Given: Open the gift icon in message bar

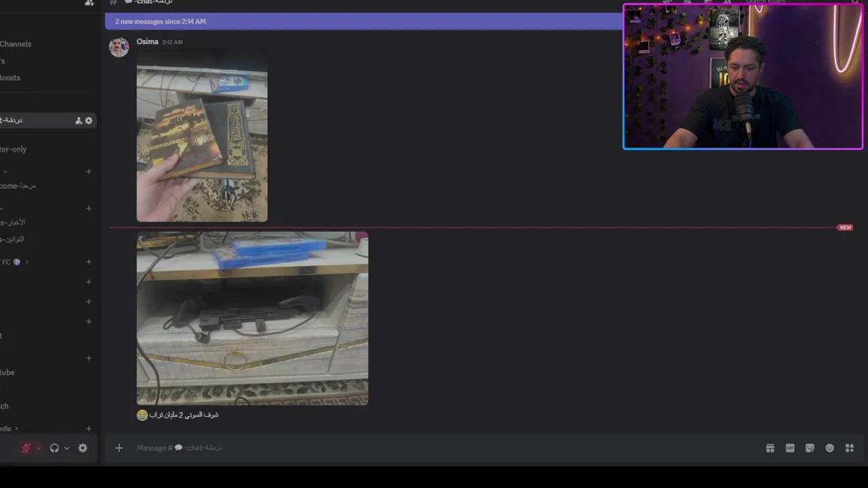Looking at the screenshot, I should pos(770,448).
